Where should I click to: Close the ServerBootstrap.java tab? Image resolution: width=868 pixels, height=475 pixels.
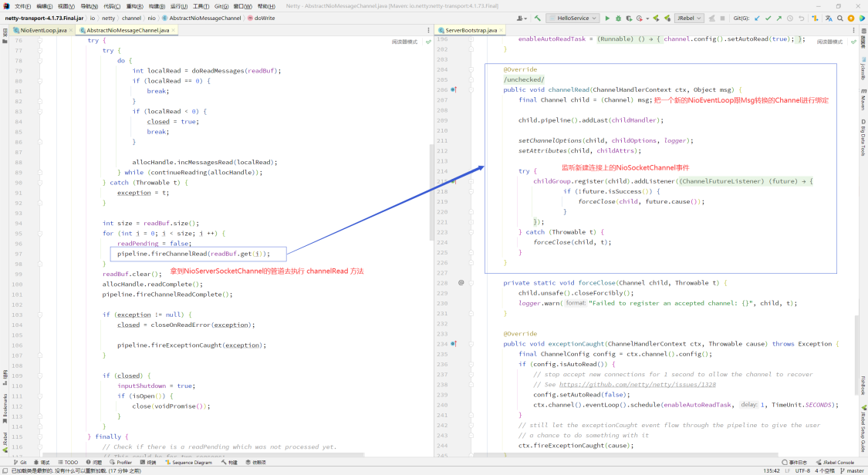[501, 30]
